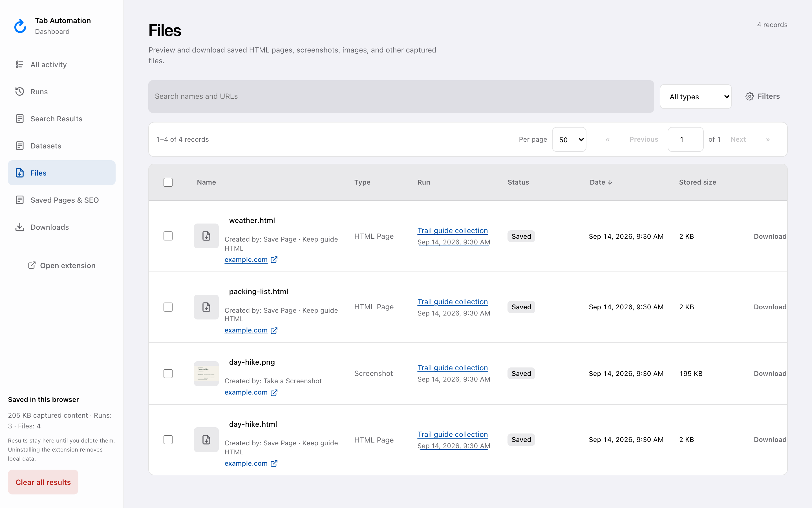Image resolution: width=812 pixels, height=508 pixels.
Task: Click the weather.html file name
Action: point(252,220)
